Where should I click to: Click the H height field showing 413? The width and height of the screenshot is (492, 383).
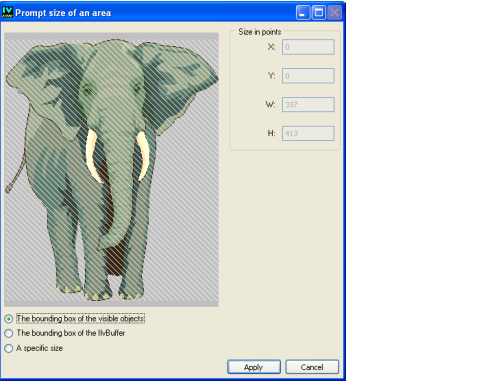tap(308, 133)
